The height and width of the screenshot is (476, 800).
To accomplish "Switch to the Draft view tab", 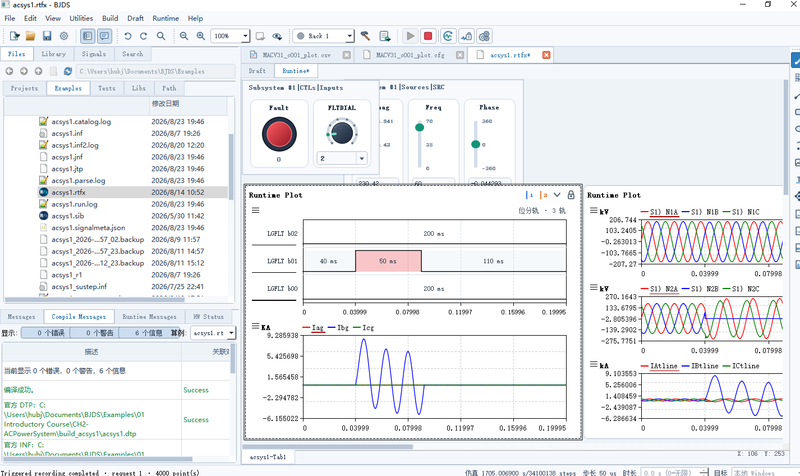I will (x=257, y=71).
